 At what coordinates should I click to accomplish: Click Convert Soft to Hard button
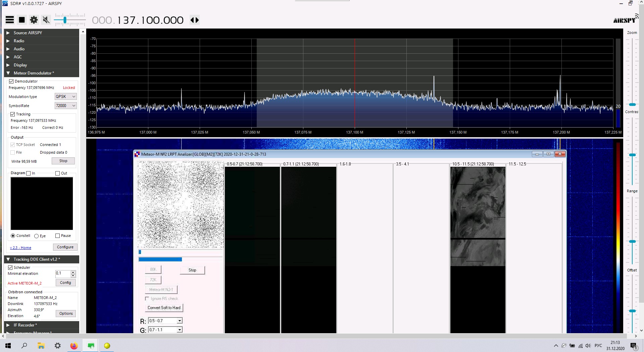(x=164, y=308)
